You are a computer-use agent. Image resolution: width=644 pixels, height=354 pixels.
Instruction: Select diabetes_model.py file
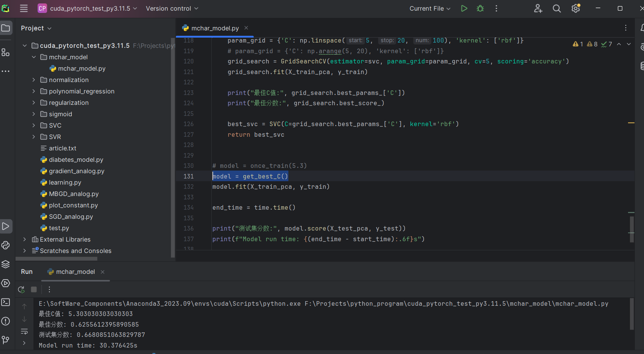tap(72, 160)
